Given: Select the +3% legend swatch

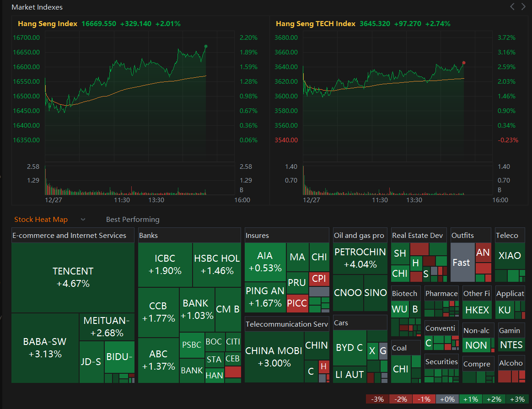Looking at the screenshot, I should click(x=517, y=399).
